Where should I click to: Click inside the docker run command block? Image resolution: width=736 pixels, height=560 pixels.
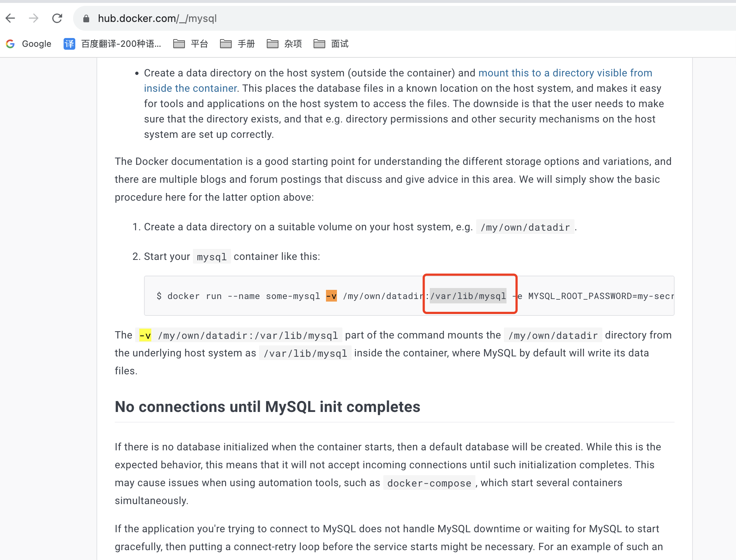(409, 296)
